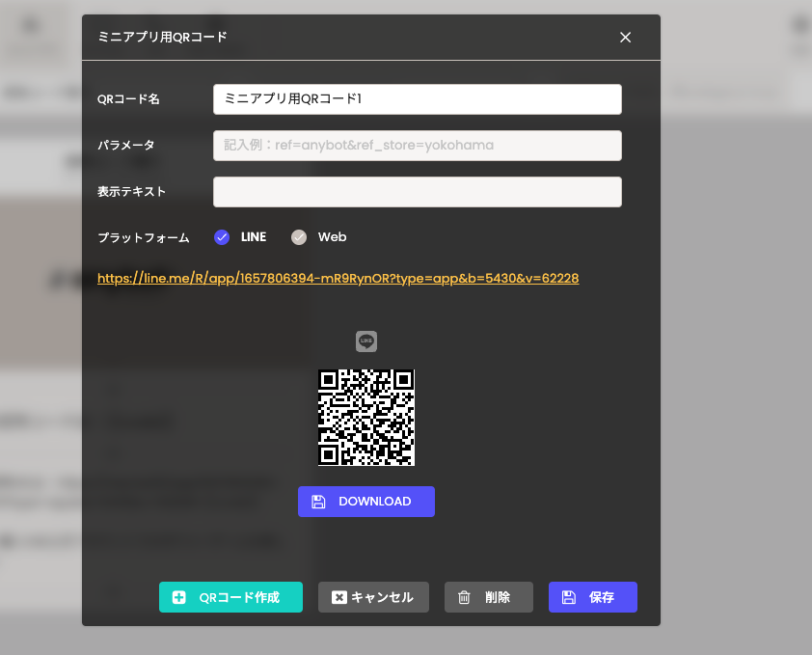Click the trash can icon for 削除
Screen dimensions: 812x655
[464, 597]
